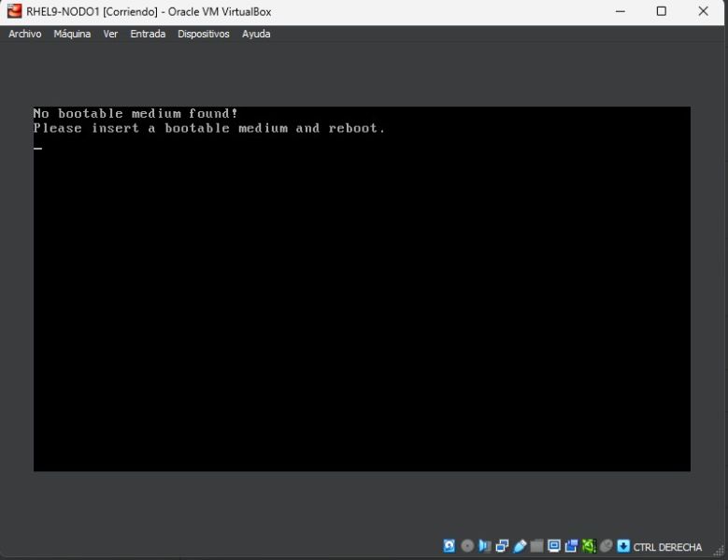Click the VirtualBox icon in title bar

[14, 11]
